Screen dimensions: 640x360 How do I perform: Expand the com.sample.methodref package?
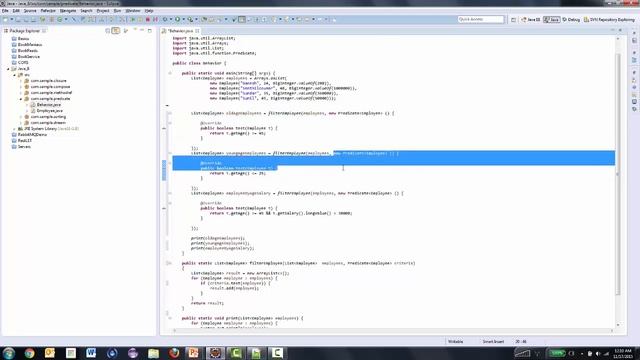21,93
